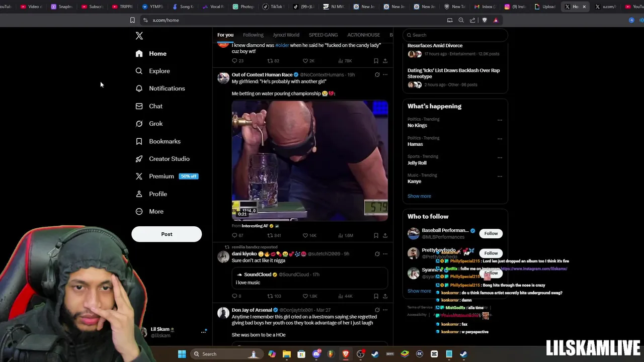The image size is (644, 362).
Task: Repost the water pouring championship post
Action: pos(274,235)
